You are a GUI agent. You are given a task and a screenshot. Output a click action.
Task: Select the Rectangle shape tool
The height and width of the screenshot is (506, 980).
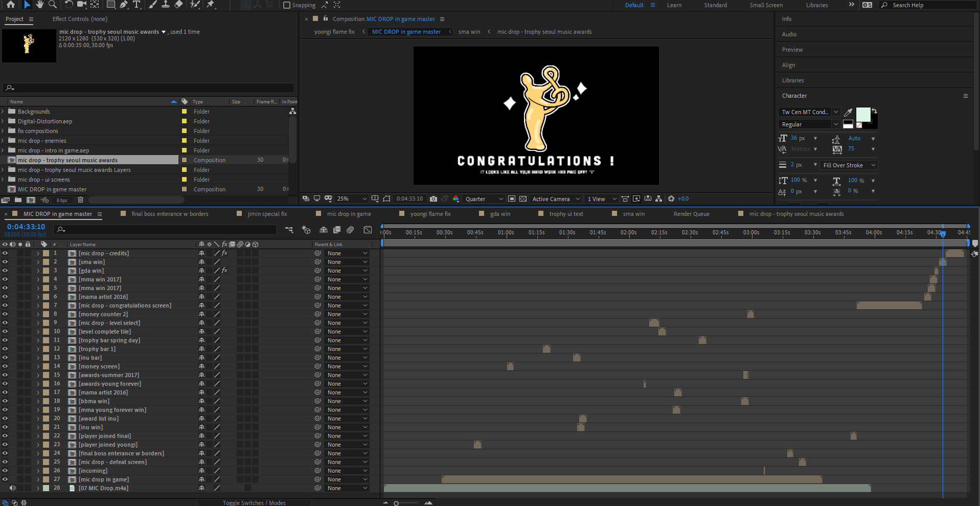click(x=110, y=5)
